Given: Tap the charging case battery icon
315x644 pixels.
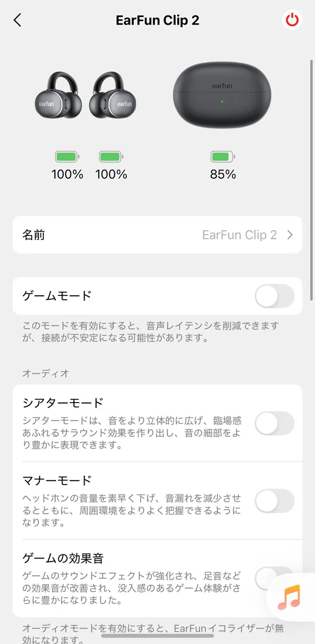Looking at the screenshot, I should [x=223, y=157].
